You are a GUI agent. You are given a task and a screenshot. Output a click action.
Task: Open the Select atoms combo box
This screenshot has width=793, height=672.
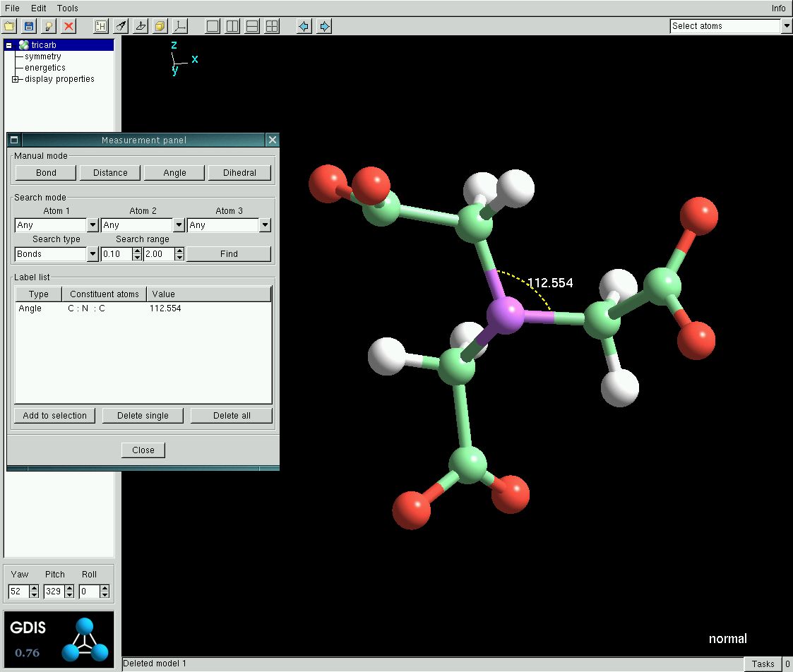(x=787, y=26)
